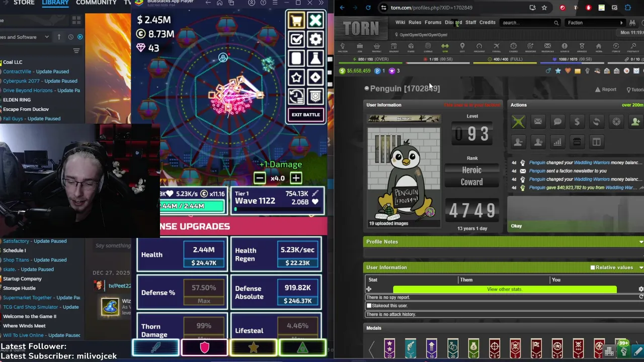644x362 pixels.
Task: Select the green triangle upgrades tab
Action: pyautogui.click(x=302, y=347)
